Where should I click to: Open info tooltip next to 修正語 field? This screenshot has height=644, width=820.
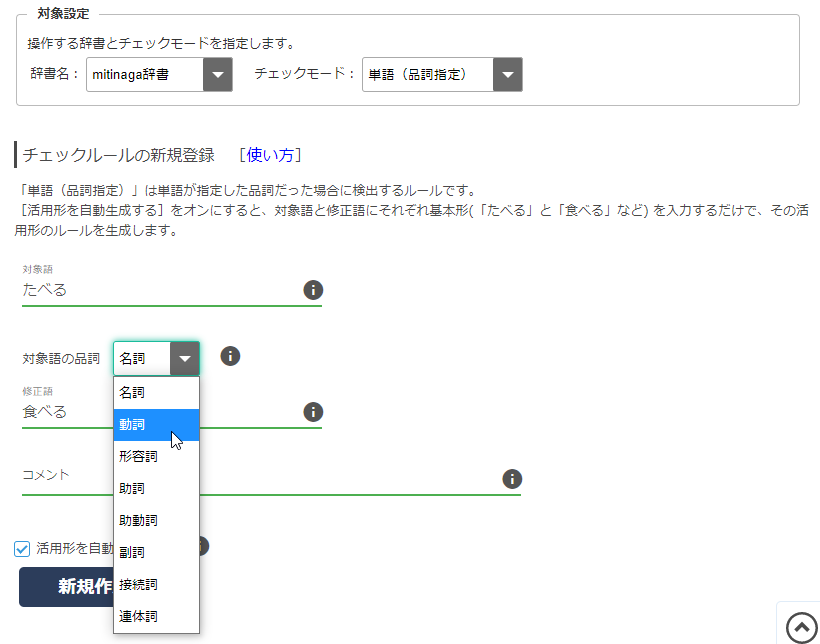pos(313,411)
